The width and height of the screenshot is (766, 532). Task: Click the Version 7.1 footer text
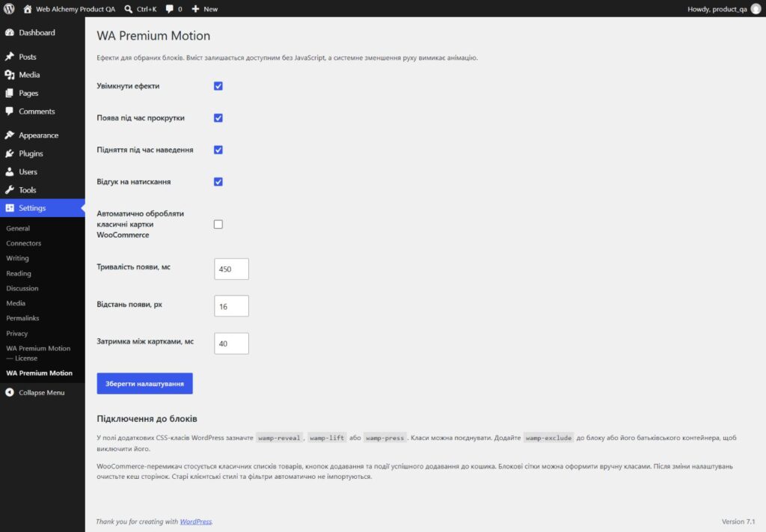coord(738,522)
